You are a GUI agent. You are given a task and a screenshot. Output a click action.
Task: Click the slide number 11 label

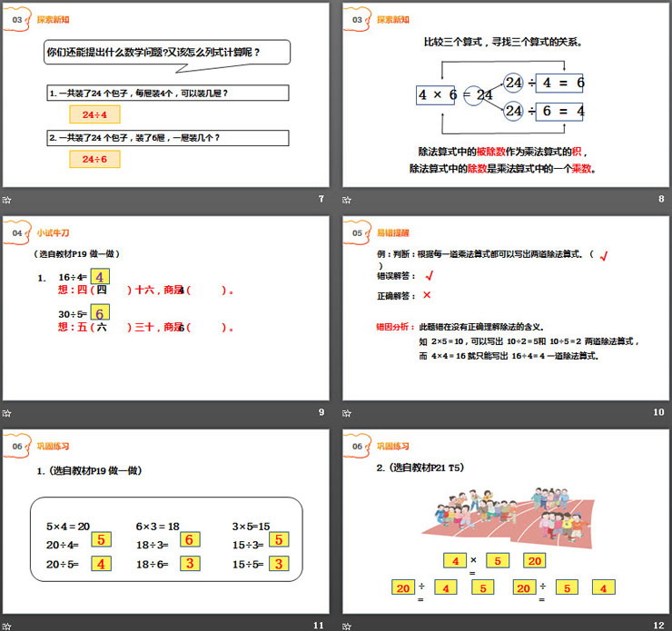(319, 626)
